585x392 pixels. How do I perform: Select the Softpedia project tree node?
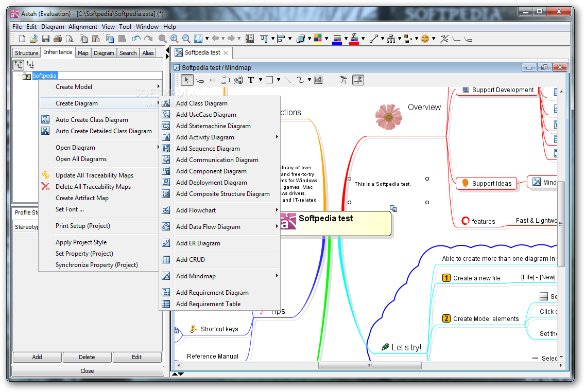[x=44, y=76]
